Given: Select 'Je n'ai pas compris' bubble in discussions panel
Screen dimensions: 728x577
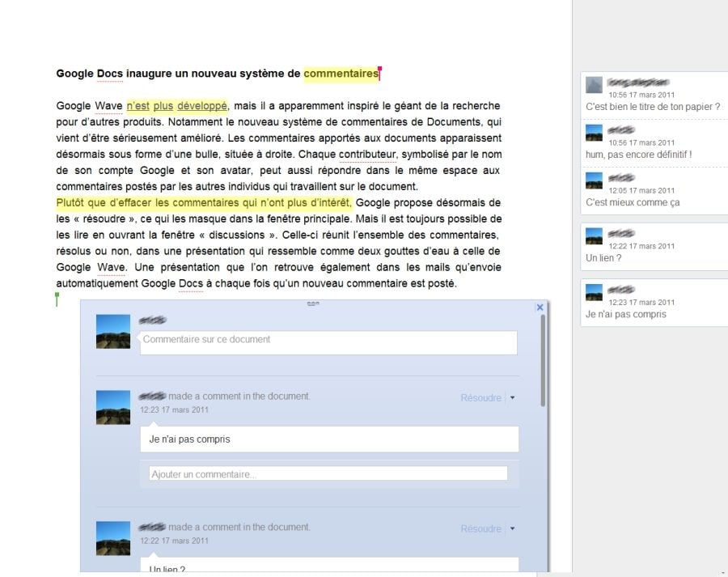Looking at the screenshot, I should (x=329, y=439).
